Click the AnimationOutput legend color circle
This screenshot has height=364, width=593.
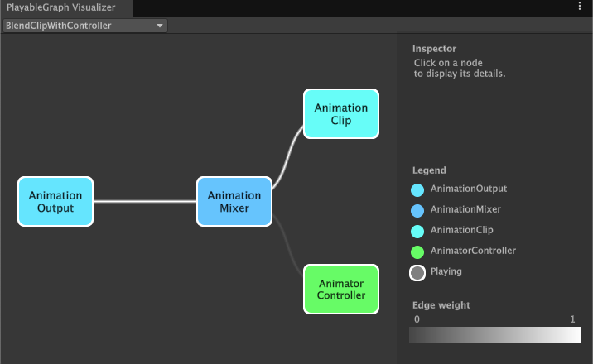coord(417,189)
